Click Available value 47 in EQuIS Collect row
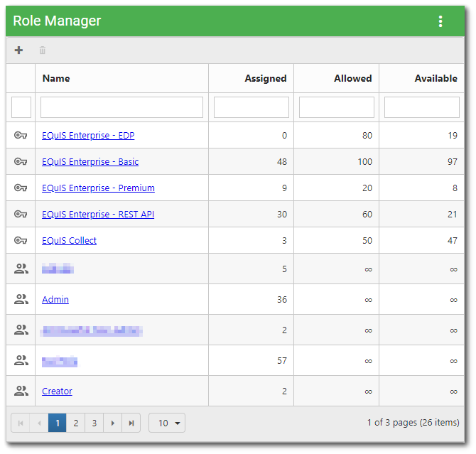The image size is (476, 454). coord(453,241)
